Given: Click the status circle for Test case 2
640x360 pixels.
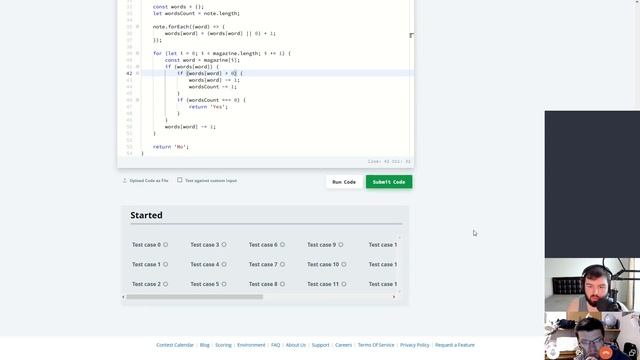Looking at the screenshot, I should pos(165,284).
